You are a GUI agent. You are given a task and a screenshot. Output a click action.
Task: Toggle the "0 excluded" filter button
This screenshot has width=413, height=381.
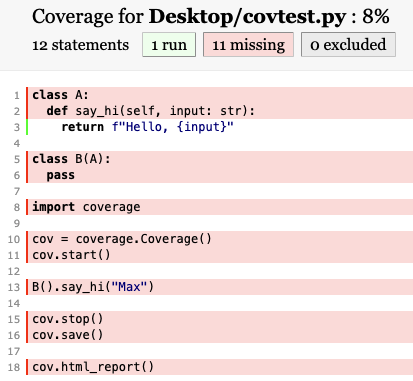[348, 45]
